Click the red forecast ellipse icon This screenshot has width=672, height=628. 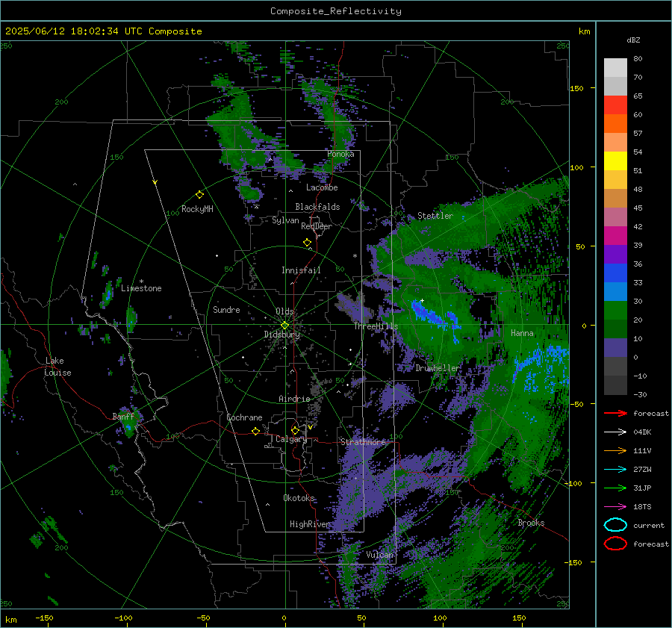tap(615, 544)
